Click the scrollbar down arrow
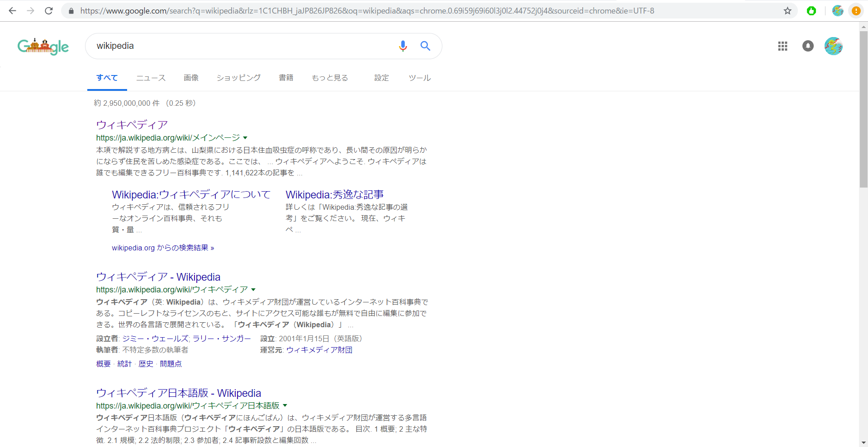The height and width of the screenshot is (447, 868). pos(863,443)
